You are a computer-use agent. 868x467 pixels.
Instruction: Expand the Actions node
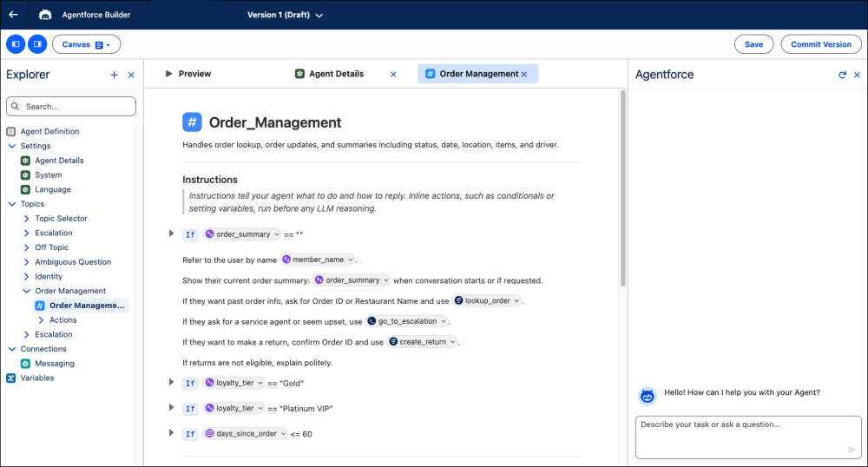[x=41, y=319]
